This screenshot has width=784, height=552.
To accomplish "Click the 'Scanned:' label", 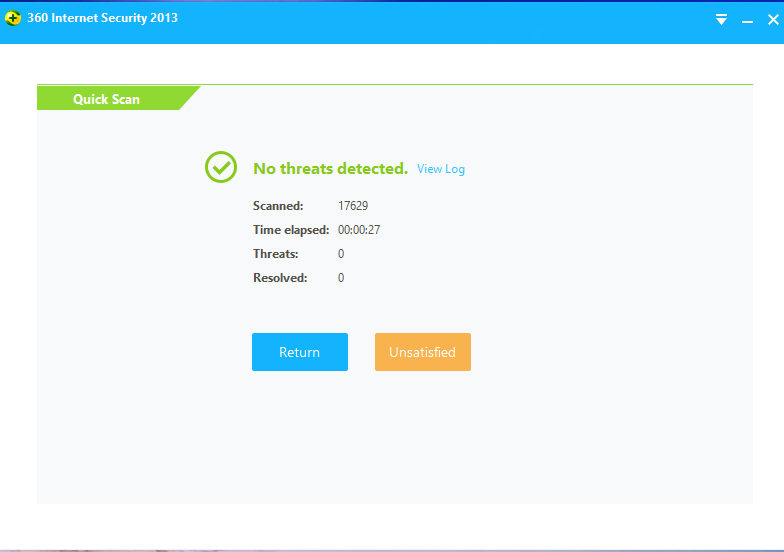I will (x=278, y=206).
